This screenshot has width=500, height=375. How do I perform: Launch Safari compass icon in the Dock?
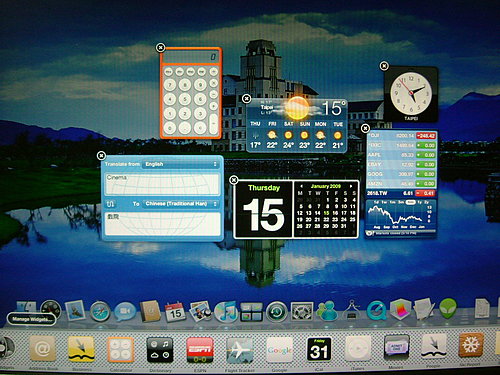tap(100, 312)
